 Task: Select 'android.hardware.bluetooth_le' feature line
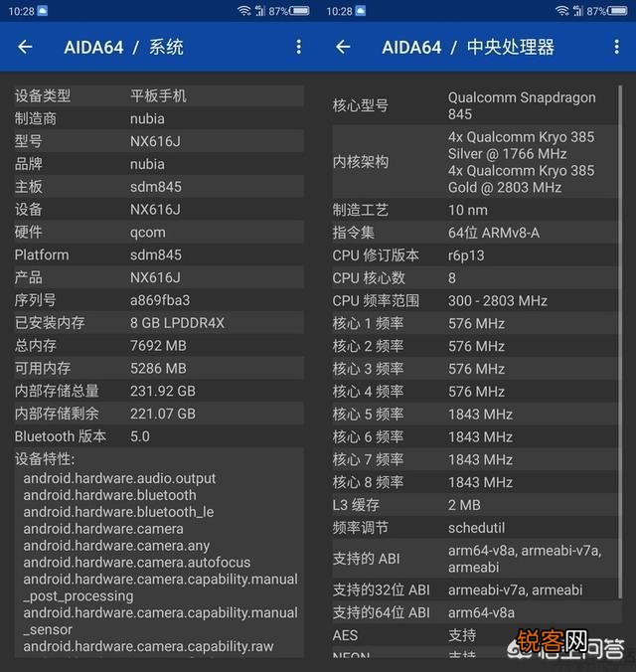tap(118, 512)
